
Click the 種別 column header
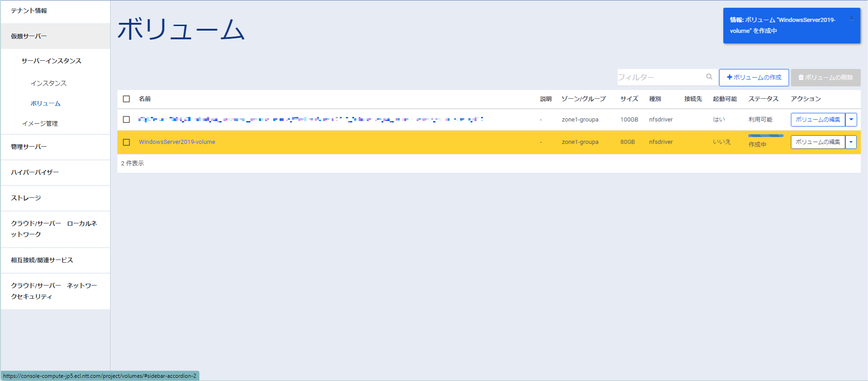[x=655, y=99]
